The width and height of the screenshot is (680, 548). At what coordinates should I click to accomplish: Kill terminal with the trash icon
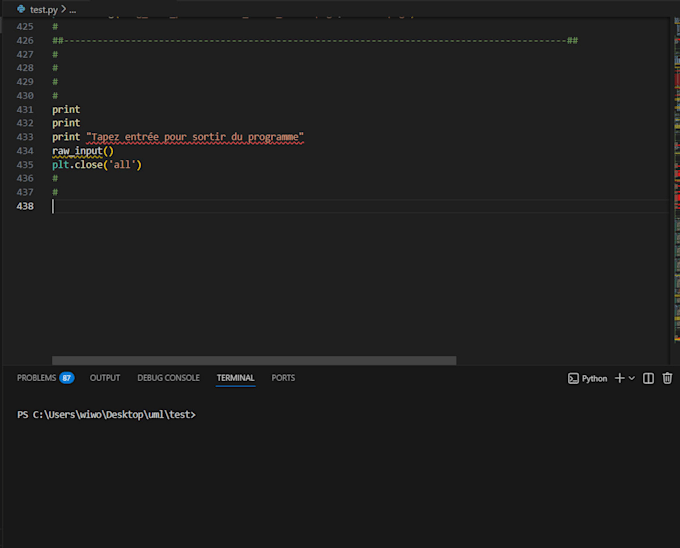tap(667, 378)
